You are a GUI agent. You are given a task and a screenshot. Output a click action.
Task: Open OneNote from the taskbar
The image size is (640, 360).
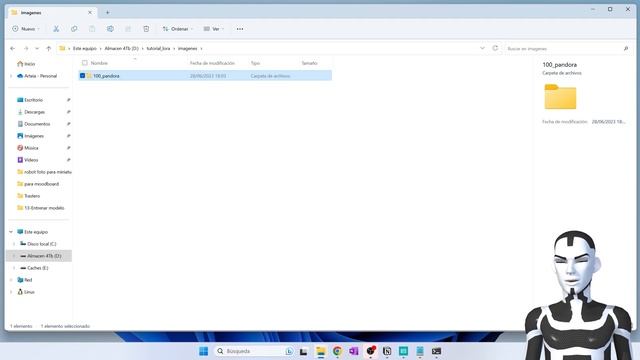click(x=353, y=351)
